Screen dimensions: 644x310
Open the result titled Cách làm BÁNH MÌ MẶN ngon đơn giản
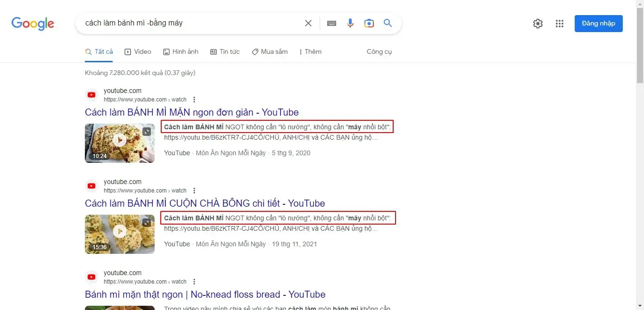click(x=191, y=112)
